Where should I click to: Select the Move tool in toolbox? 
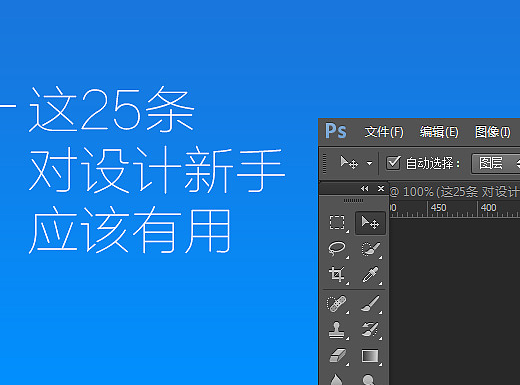tap(370, 223)
